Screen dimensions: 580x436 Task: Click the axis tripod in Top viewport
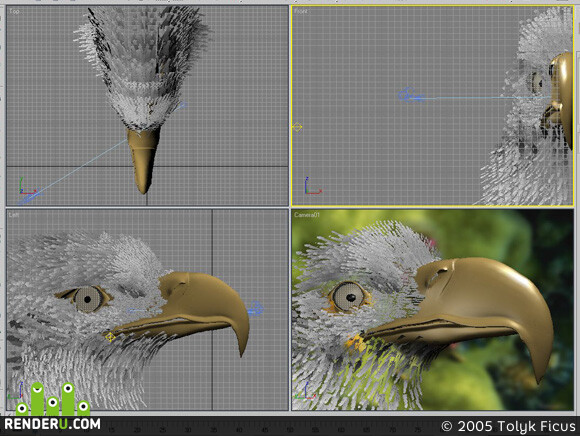point(27,186)
